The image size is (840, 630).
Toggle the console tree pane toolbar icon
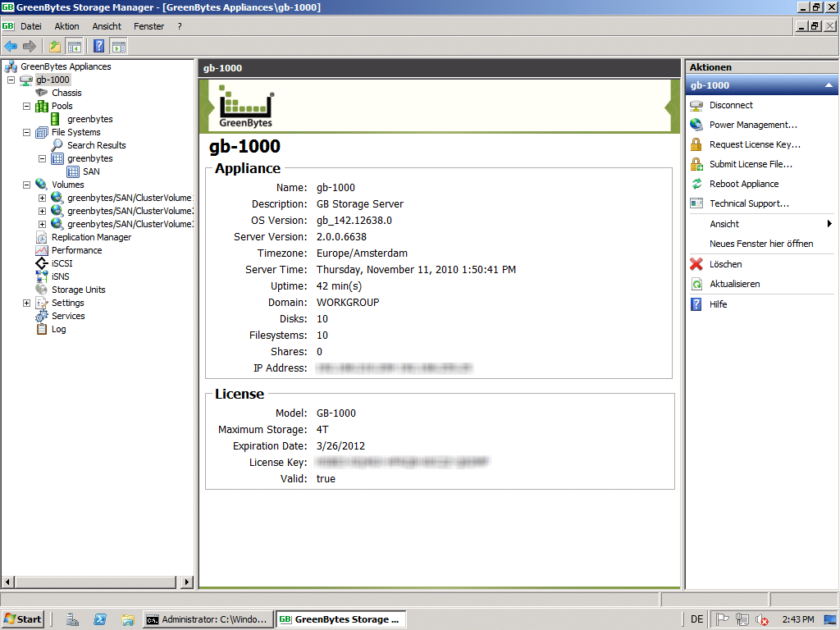click(75, 47)
